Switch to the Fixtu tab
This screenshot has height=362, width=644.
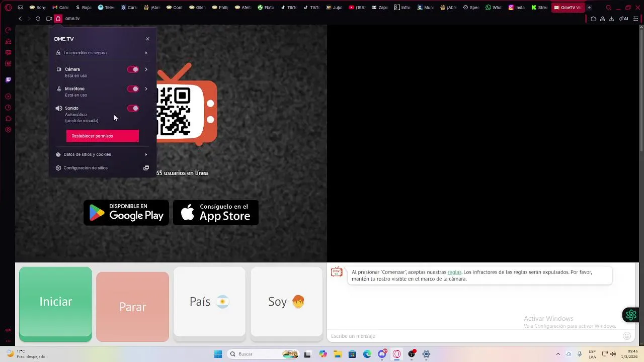266,8
